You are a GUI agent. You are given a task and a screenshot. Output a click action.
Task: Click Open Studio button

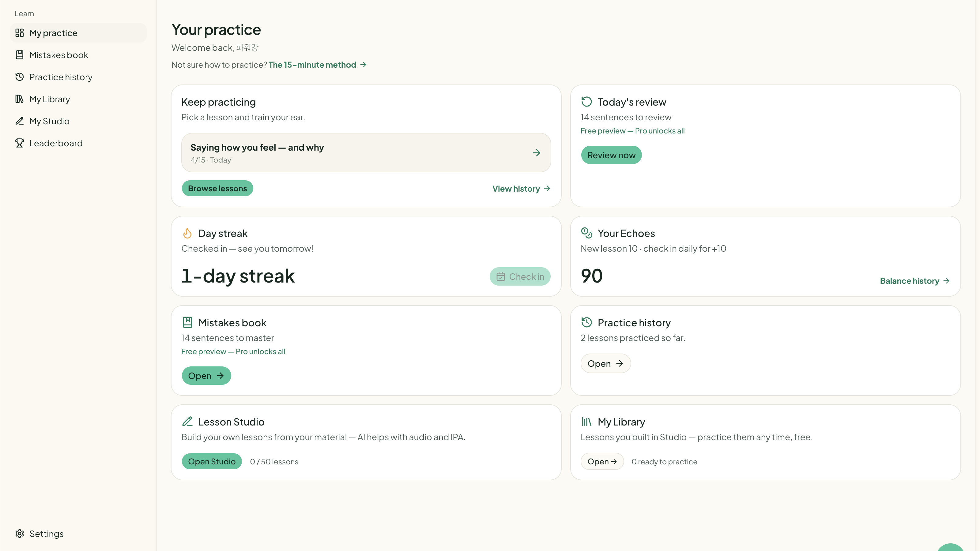click(x=212, y=461)
